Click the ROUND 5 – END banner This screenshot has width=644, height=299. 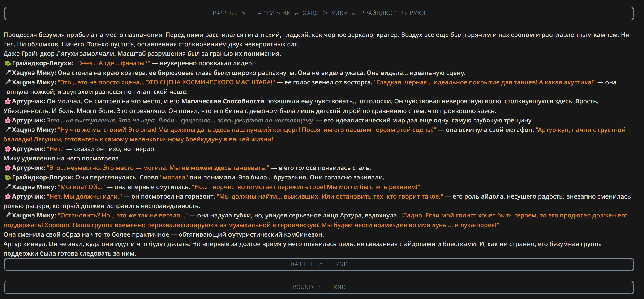click(319, 287)
